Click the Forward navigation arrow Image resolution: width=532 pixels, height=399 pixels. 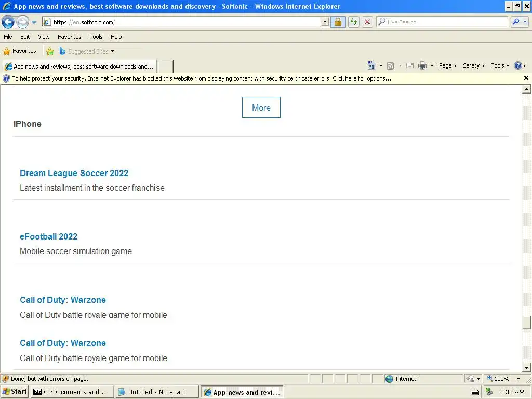tap(22, 22)
